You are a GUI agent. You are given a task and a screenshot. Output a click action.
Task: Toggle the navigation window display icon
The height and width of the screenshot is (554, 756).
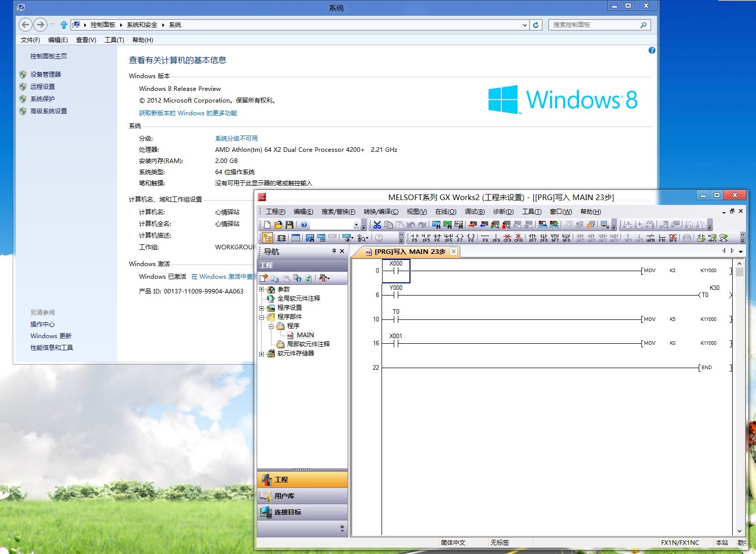[x=267, y=238]
